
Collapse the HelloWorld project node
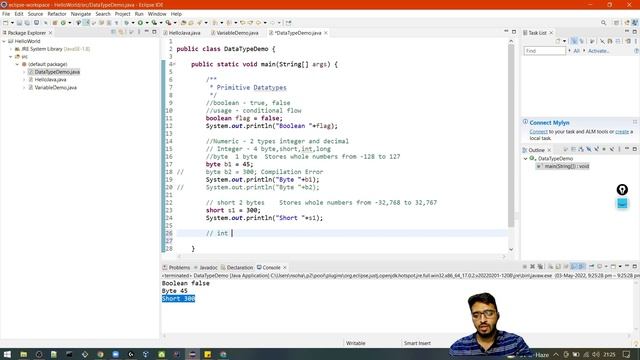4,41
